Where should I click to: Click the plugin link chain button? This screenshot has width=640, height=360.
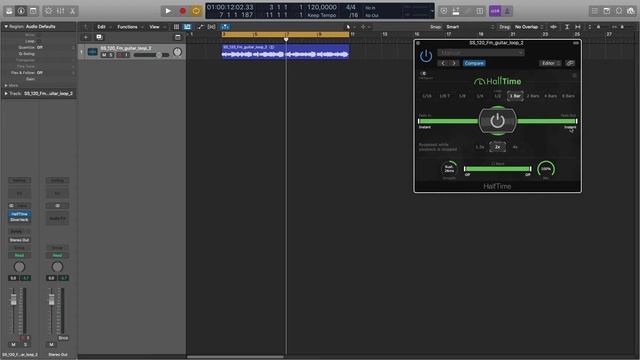pos(570,63)
